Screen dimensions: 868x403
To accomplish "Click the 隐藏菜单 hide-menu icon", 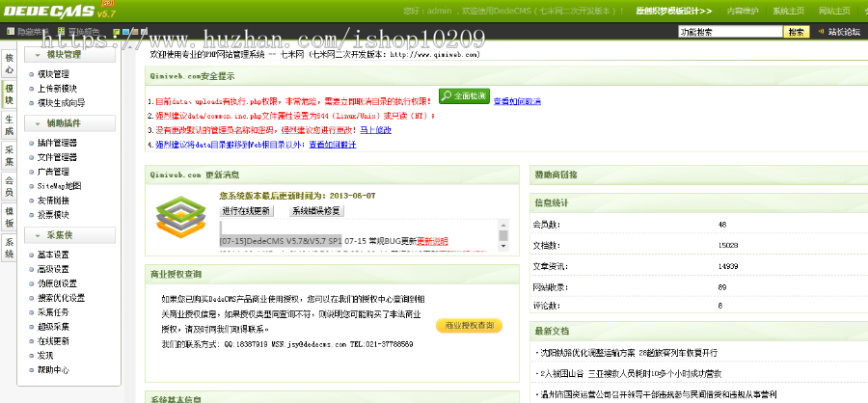I will point(12,32).
